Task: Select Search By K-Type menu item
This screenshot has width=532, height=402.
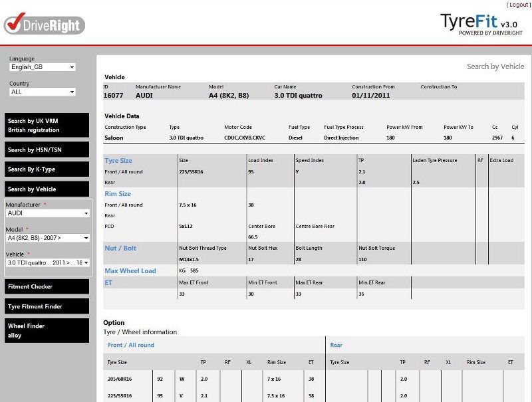Action: click(47, 169)
